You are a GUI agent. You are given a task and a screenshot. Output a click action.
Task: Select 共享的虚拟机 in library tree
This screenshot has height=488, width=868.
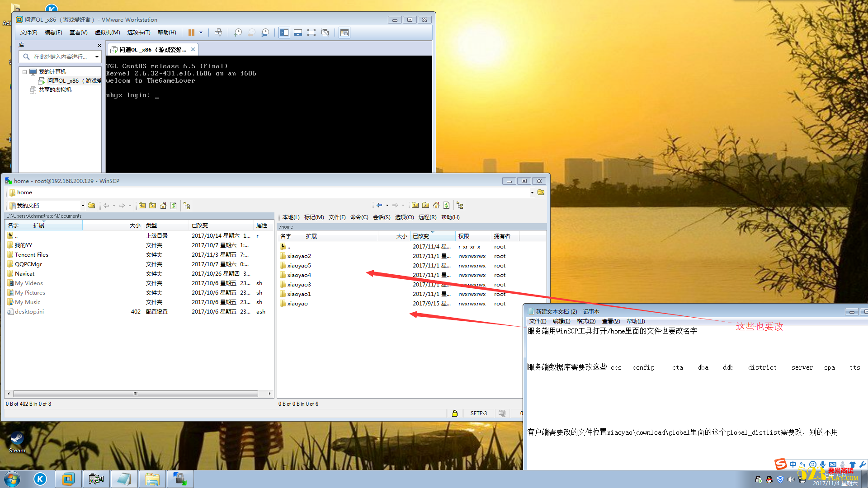(x=51, y=90)
